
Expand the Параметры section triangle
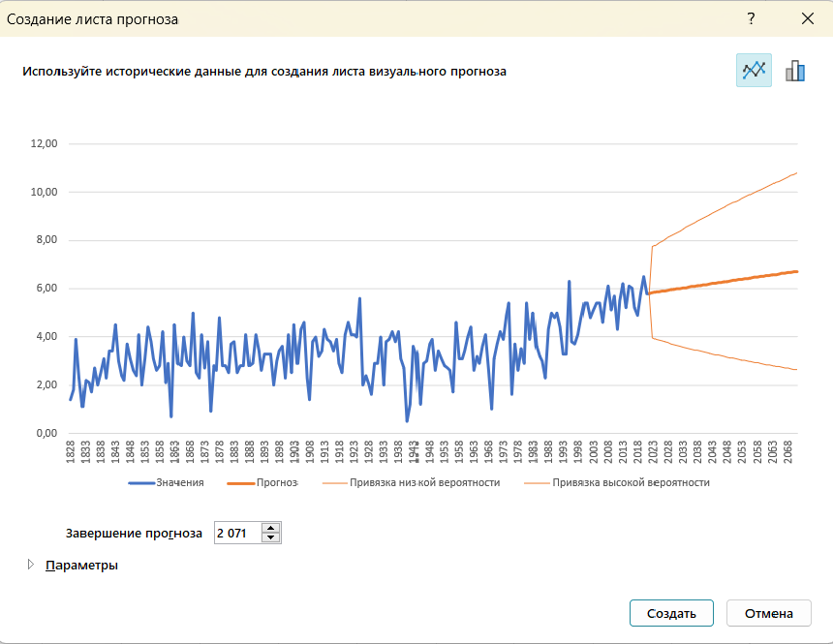coord(31,565)
